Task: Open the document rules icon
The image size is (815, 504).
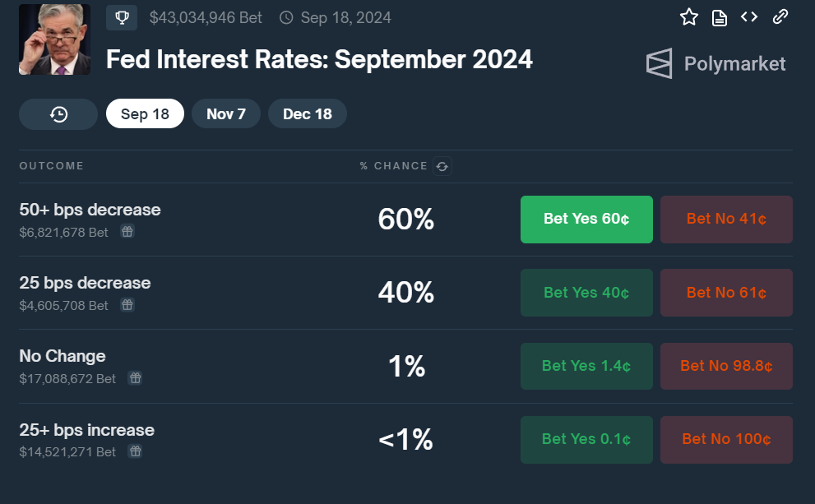Action: pyautogui.click(x=720, y=17)
